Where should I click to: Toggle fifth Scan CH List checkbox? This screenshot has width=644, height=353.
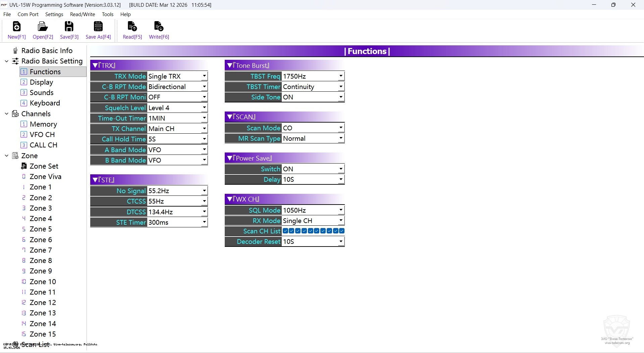(x=310, y=231)
